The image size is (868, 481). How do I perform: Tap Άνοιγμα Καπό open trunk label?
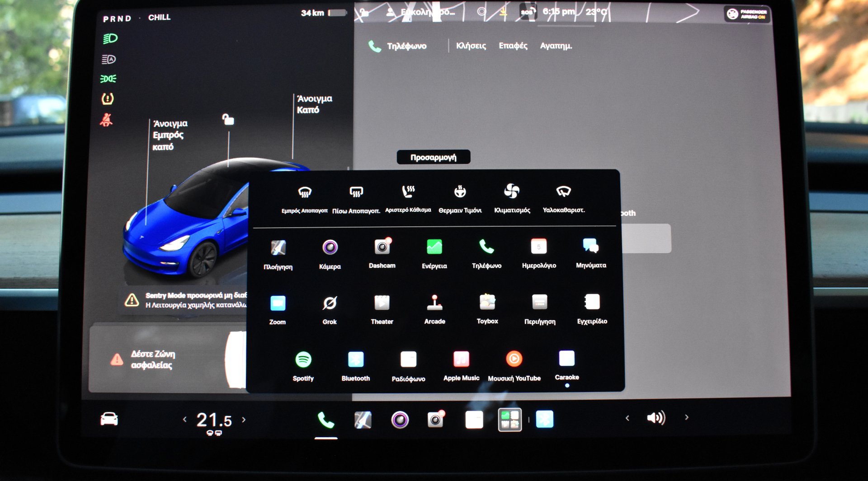tap(315, 104)
